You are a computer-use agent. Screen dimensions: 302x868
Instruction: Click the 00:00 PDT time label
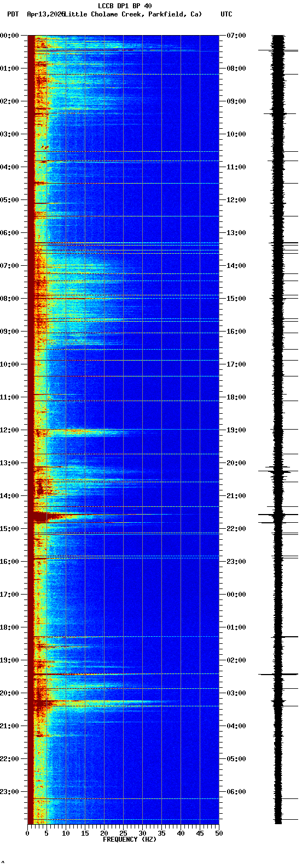(x=9, y=36)
